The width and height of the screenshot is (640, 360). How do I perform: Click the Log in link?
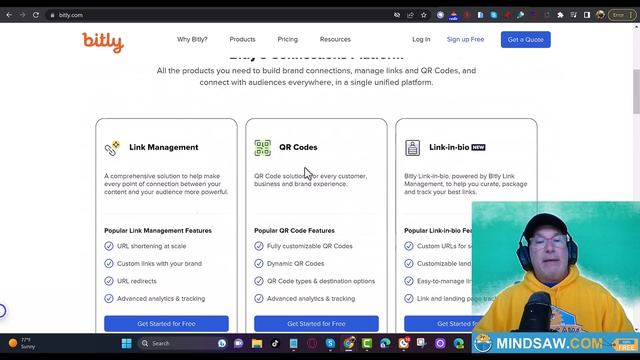coord(421,40)
